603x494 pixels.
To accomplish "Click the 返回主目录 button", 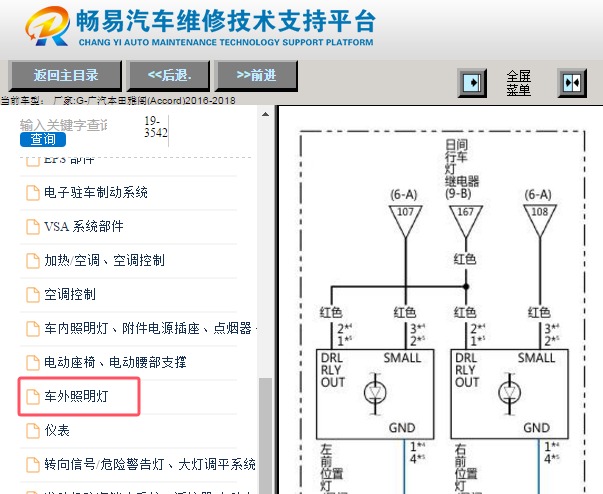I will pos(65,75).
